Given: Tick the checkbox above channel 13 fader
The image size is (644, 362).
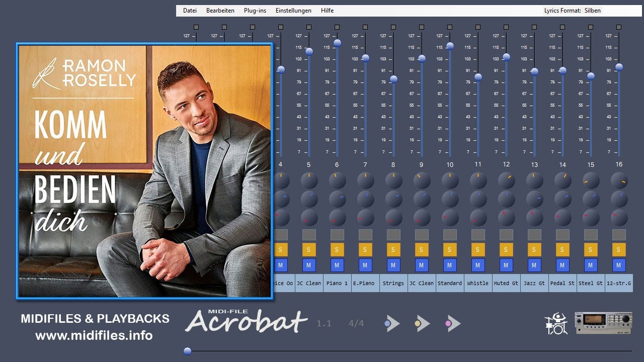Looking at the screenshot, I should coord(534,27).
